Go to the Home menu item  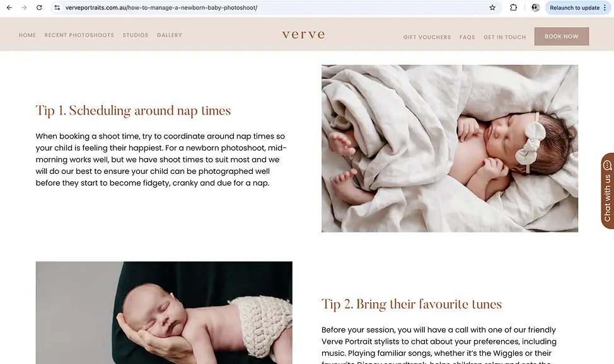tap(27, 35)
